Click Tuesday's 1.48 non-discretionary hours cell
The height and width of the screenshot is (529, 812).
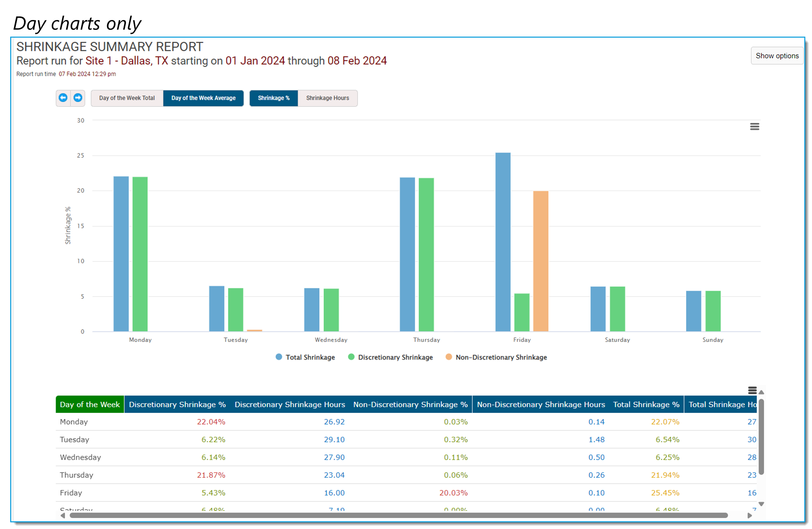(597, 439)
